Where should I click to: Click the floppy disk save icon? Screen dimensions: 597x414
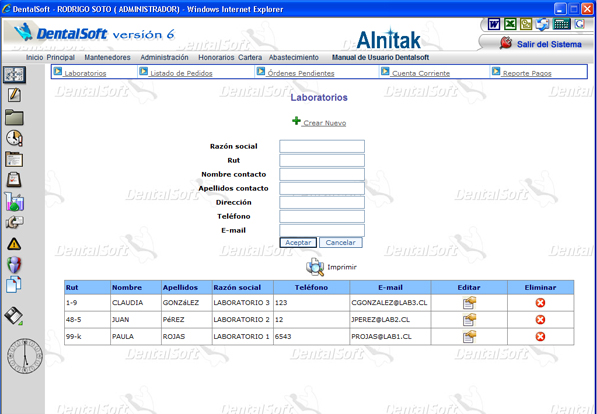click(14, 316)
